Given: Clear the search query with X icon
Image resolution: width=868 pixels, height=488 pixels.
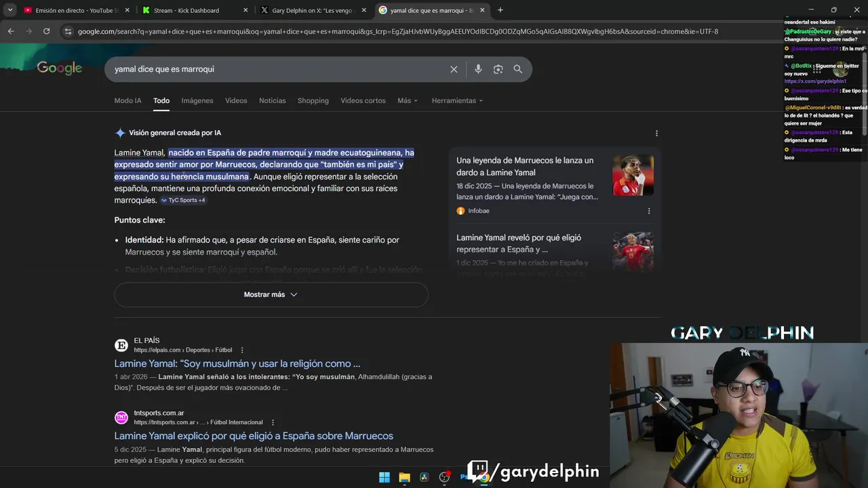Looking at the screenshot, I should (x=454, y=69).
